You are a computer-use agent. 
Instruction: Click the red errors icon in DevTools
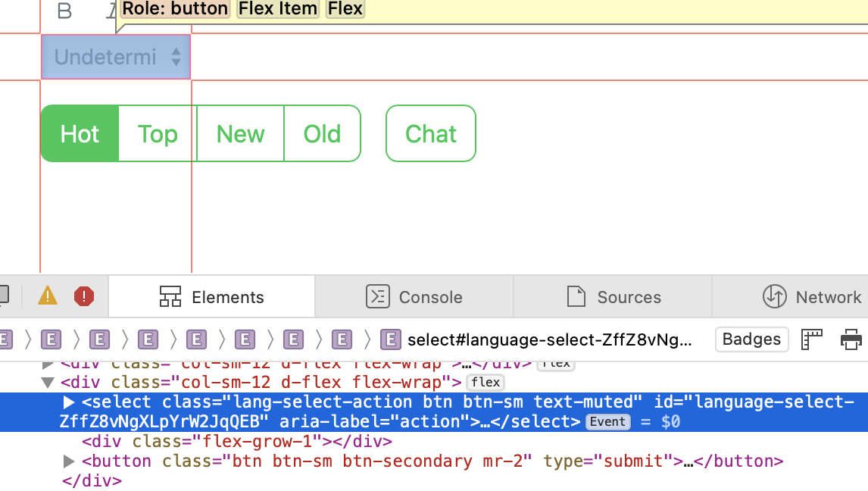83,296
